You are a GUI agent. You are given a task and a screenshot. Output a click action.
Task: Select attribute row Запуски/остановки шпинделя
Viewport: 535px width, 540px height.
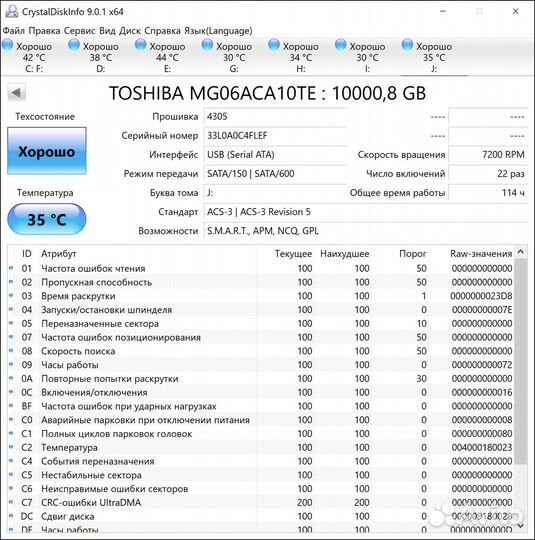pyautogui.click(x=261, y=310)
